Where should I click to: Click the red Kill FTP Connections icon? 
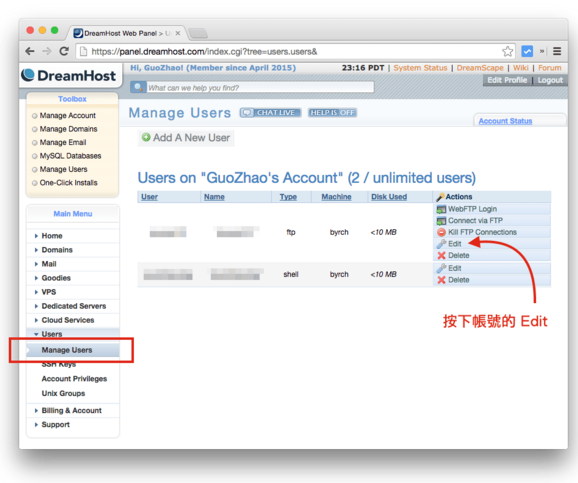pyautogui.click(x=441, y=232)
